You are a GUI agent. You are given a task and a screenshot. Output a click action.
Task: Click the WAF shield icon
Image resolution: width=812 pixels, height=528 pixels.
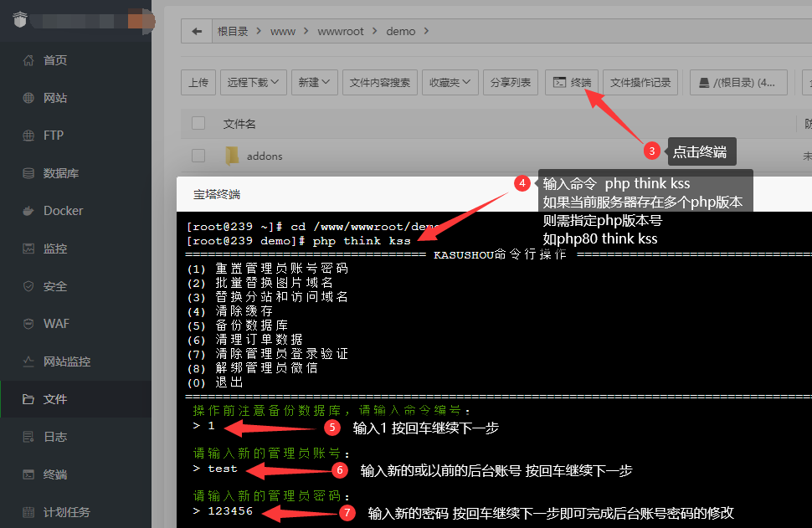pos(28,324)
